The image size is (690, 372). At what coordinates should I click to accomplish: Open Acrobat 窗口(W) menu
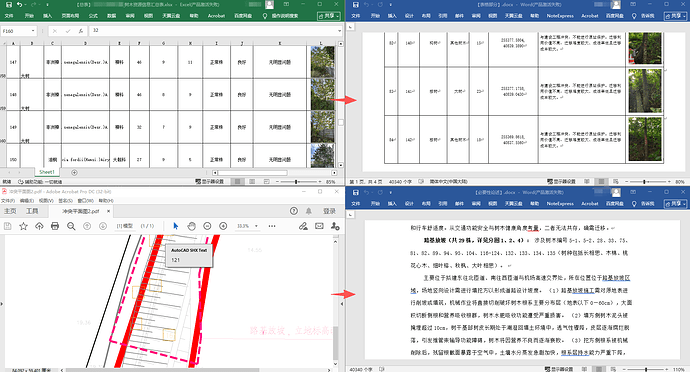[85, 200]
